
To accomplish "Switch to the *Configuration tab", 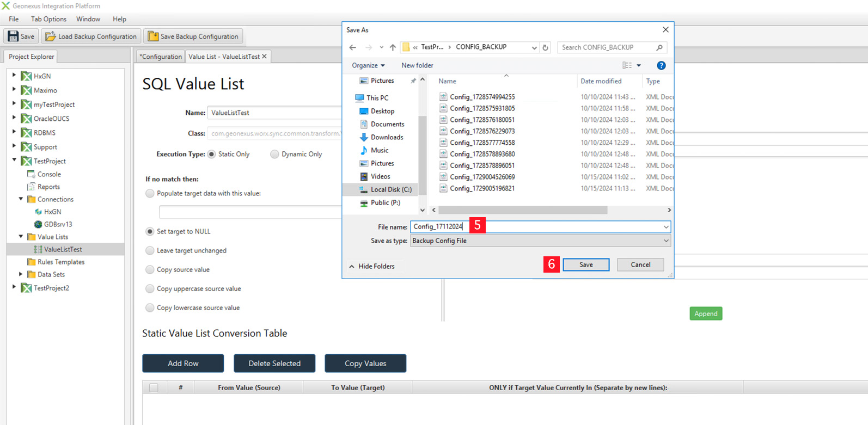I will click(161, 57).
